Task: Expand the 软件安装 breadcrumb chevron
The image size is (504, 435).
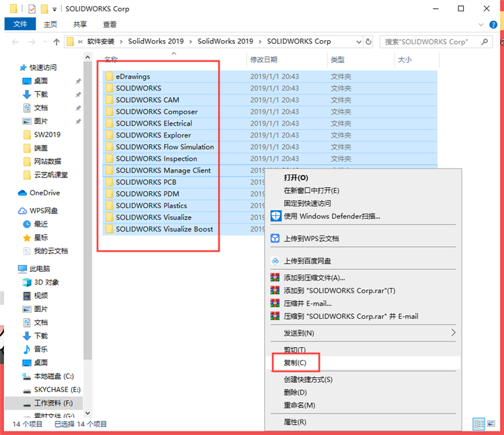Action: [x=121, y=42]
